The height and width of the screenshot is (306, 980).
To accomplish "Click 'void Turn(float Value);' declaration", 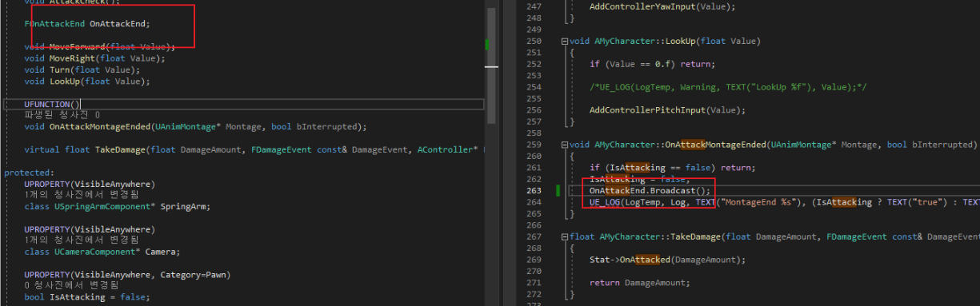I will pyautogui.click(x=82, y=70).
